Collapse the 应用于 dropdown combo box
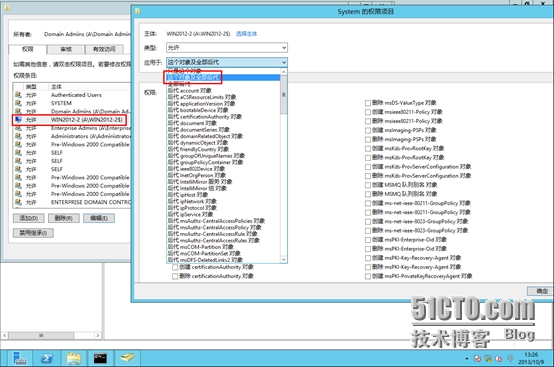This screenshot has width=554, height=367. [x=227, y=63]
